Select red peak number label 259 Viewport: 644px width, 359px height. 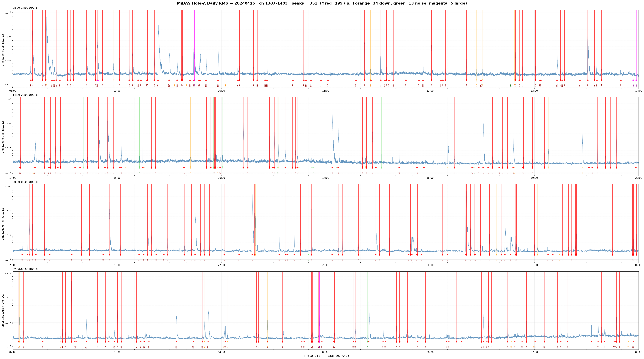(612, 260)
